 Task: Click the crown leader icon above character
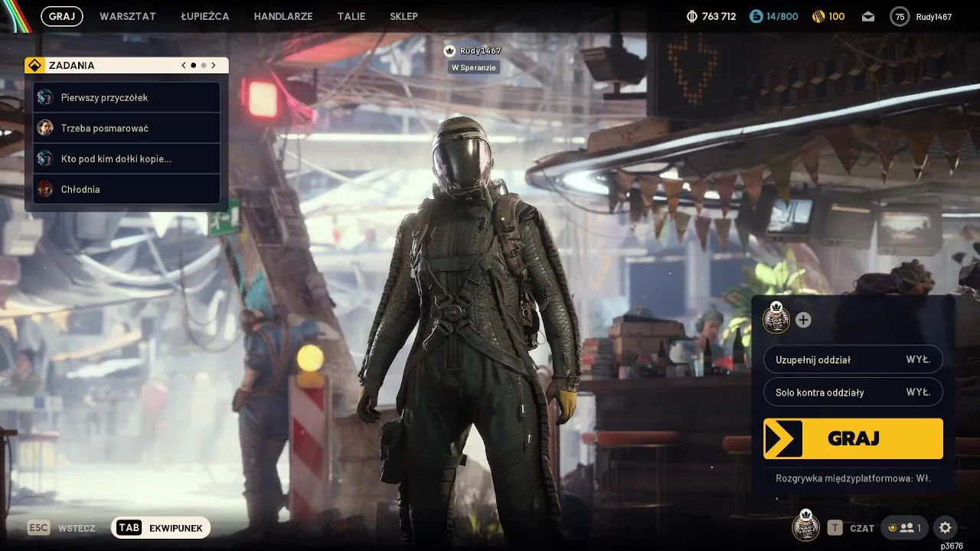pos(449,51)
